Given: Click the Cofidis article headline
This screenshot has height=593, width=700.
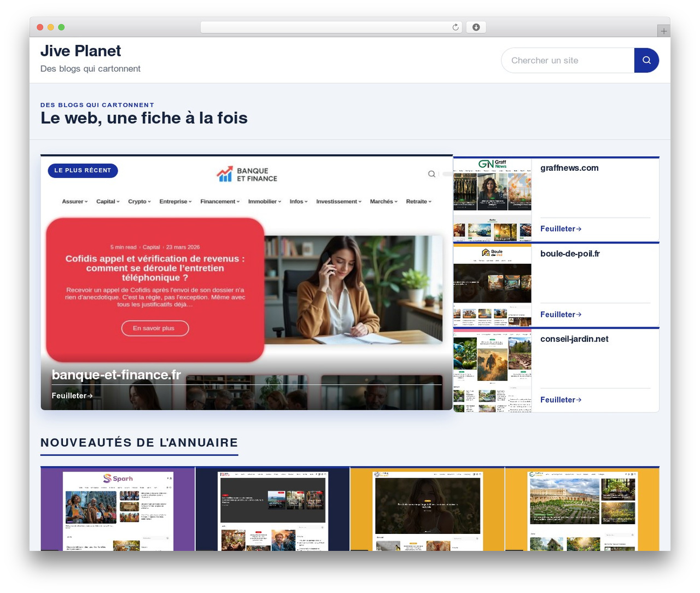Looking at the screenshot, I should point(155,268).
